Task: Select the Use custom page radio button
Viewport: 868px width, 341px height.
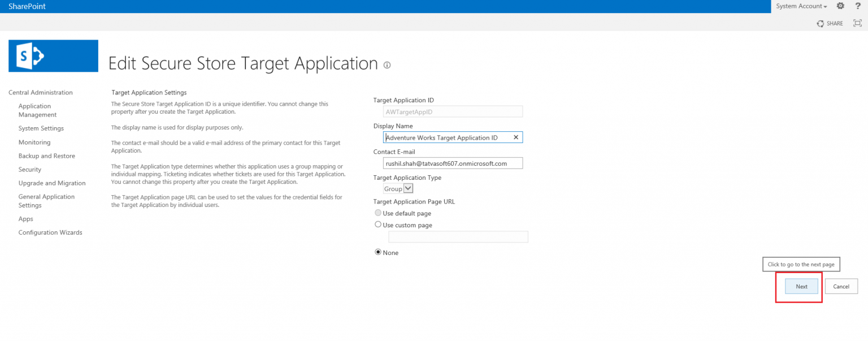Action: (377, 224)
